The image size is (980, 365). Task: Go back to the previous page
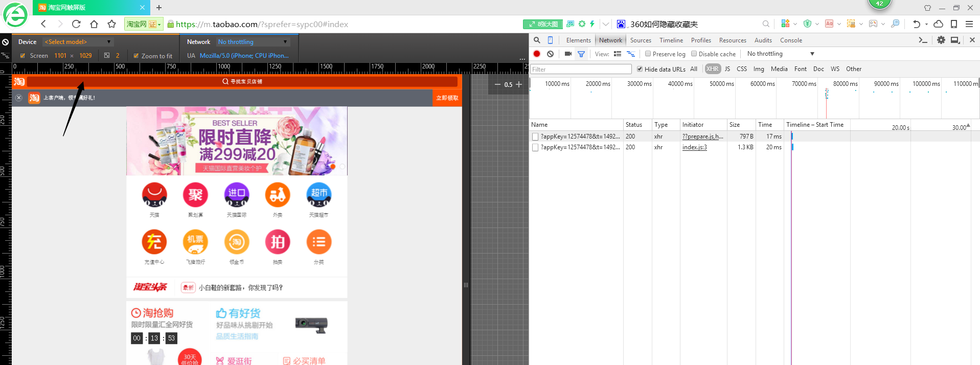point(43,24)
